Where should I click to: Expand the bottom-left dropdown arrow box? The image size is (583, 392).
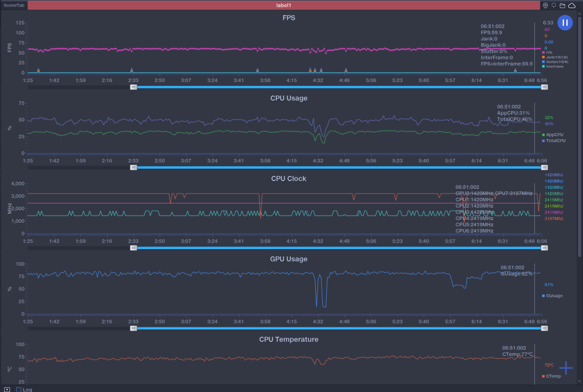click(x=7, y=389)
